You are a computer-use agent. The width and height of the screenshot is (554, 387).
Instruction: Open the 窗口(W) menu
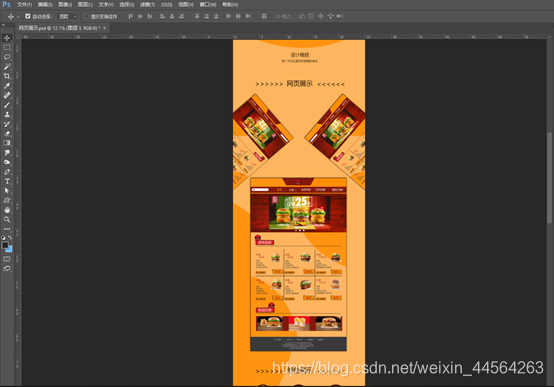click(x=208, y=5)
